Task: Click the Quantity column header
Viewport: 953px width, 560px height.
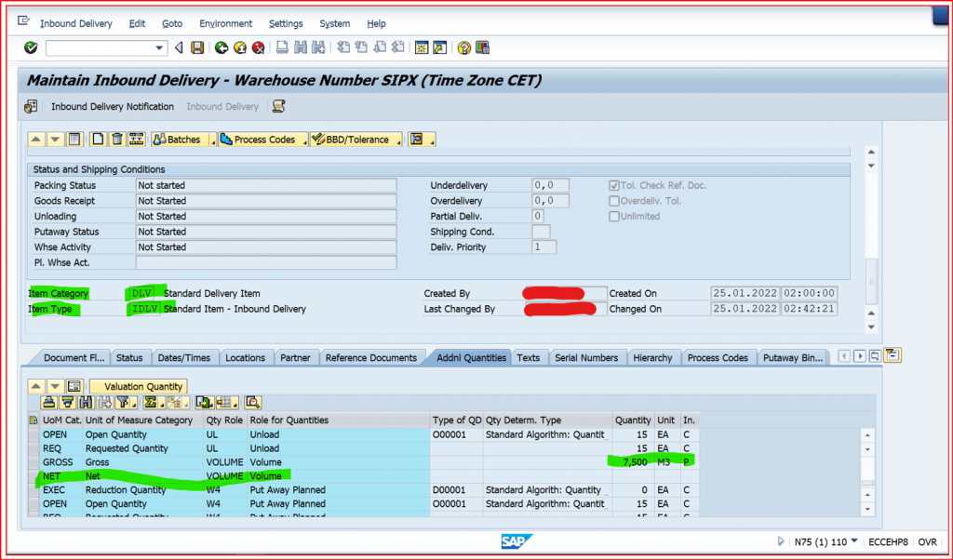Action: [x=633, y=420]
